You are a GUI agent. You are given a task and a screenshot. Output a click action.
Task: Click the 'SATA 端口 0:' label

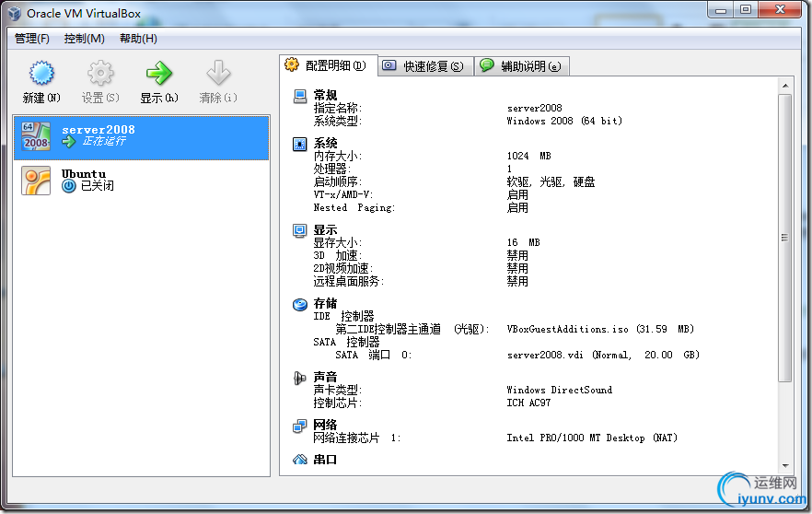pos(374,356)
